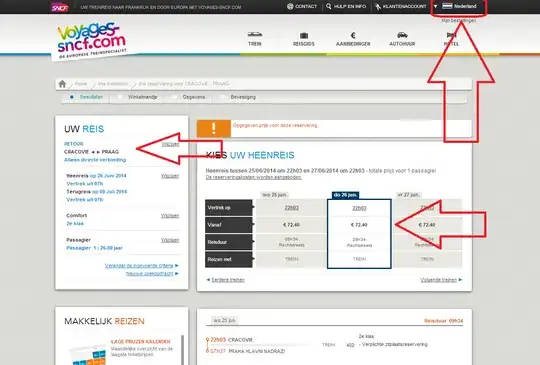Click Wijzigen next to Heenreis date
Viewport: 540px width, 365px height.
pyautogui.click(x=170, y=176)
